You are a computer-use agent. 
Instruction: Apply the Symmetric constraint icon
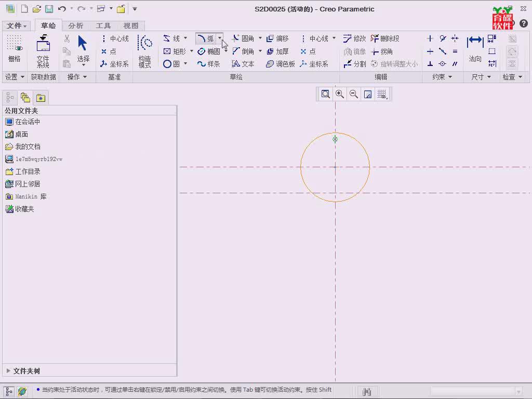coord(455,38)
